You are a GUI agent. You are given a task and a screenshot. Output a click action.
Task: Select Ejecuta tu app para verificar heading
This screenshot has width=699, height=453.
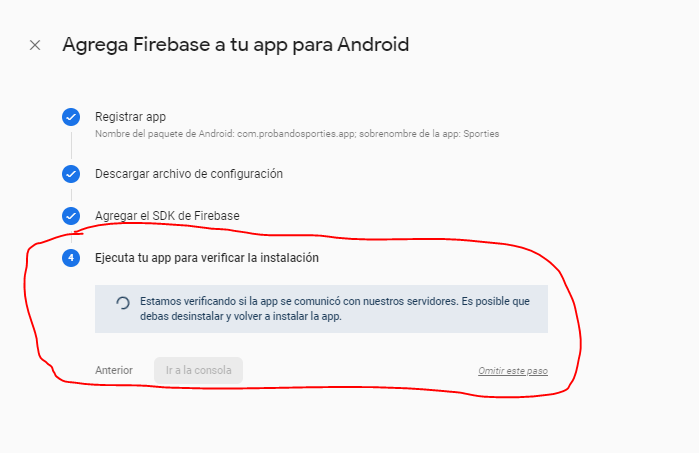coord(207,258)
